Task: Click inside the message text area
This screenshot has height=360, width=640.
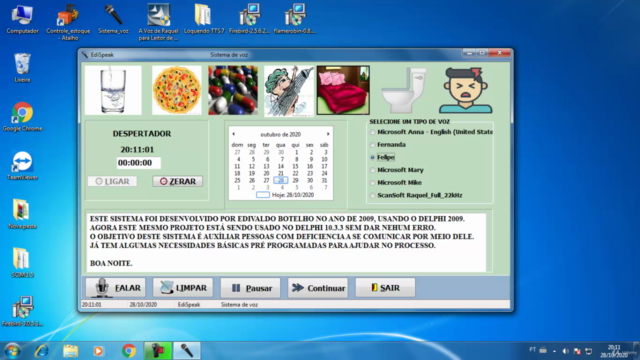Action: (286, 242)
